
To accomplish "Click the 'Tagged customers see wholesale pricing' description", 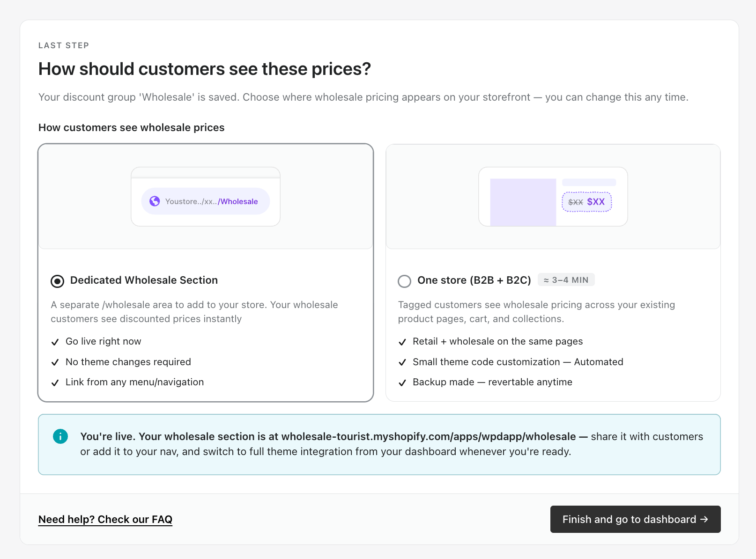I will click(536, 312).
